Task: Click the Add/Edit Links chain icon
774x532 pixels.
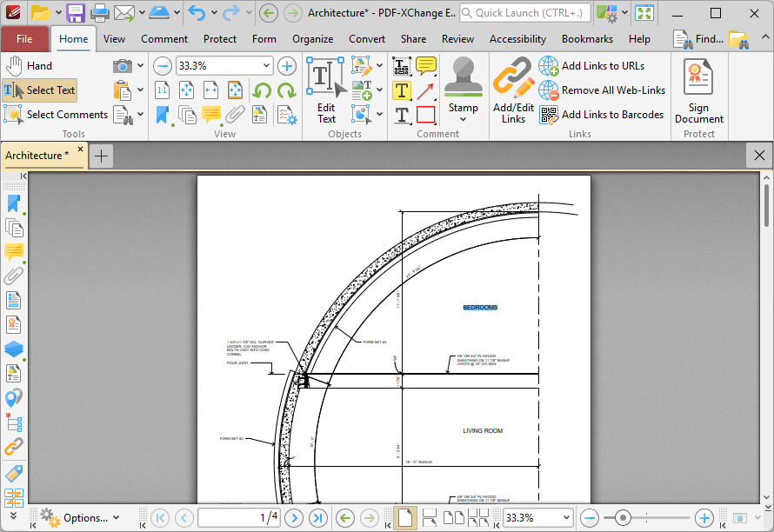Action: click(x=513, y=90)
